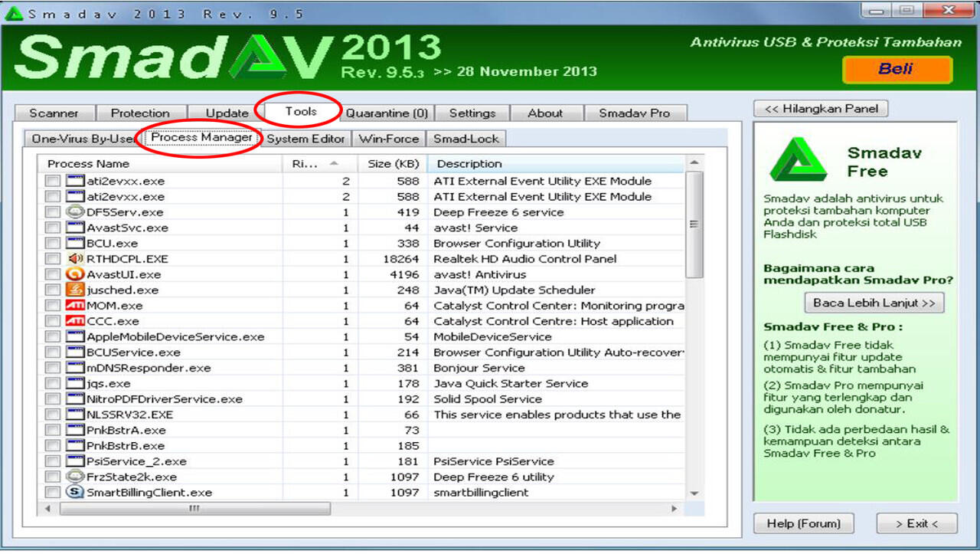Image resolution: width=980 pixels, height=554 pixels.
Task: Click the mDNSResponder.exe icon
Action: [x=75, y=368]
